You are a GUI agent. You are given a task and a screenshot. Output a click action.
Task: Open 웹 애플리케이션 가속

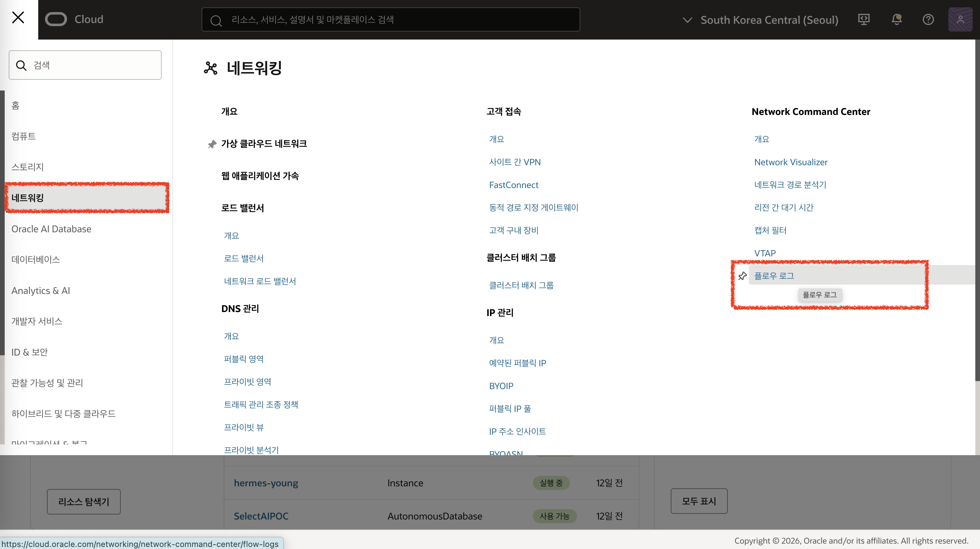[x=260, y=176]
